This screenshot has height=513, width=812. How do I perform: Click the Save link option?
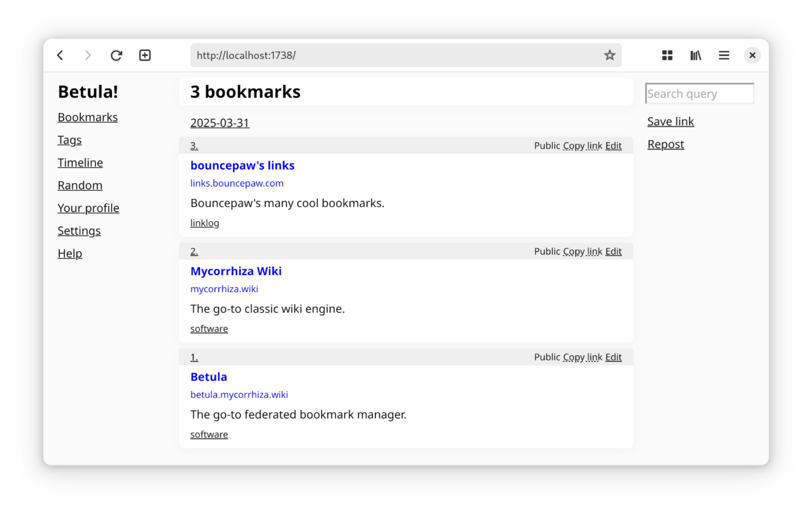[x=670, y=122]
